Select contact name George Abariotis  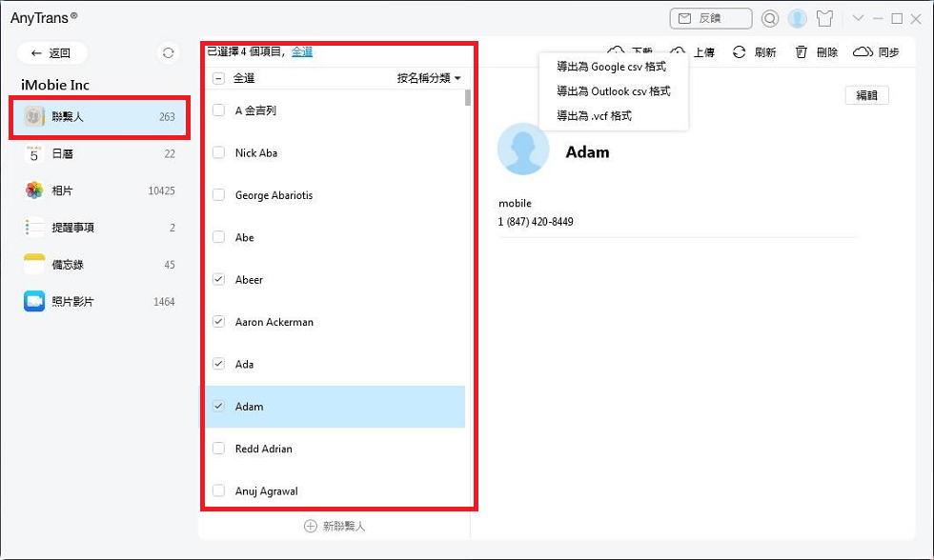[x=274, y=195]
